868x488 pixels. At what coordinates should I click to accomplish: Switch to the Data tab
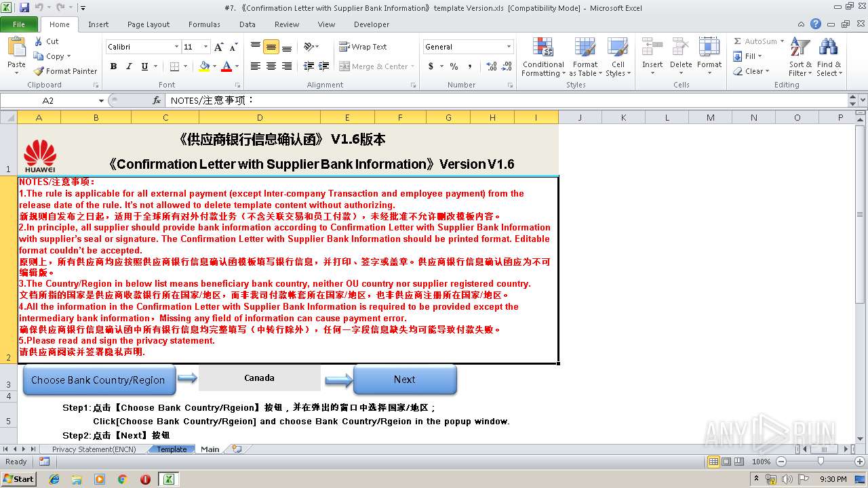tap(248, 24)
